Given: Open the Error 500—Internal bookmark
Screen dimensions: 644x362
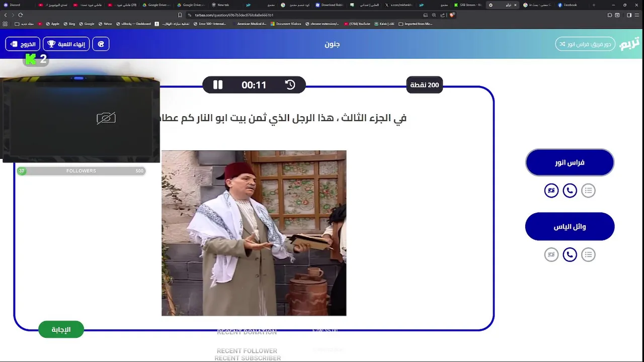Looking at the screenshot, I should tap(210, 24).
